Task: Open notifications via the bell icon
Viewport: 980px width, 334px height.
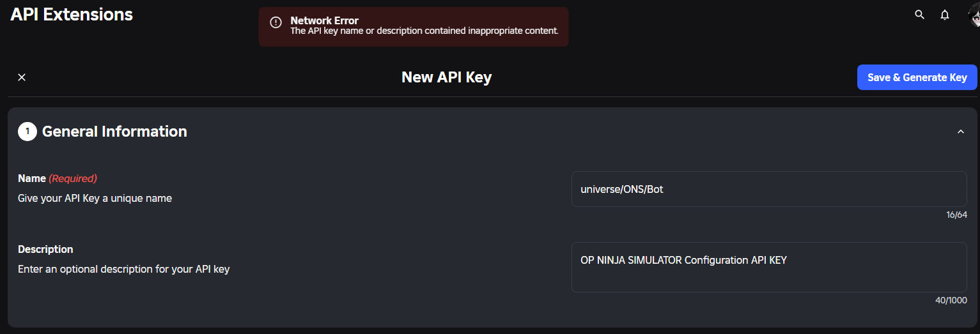Action: pos(945,15)
